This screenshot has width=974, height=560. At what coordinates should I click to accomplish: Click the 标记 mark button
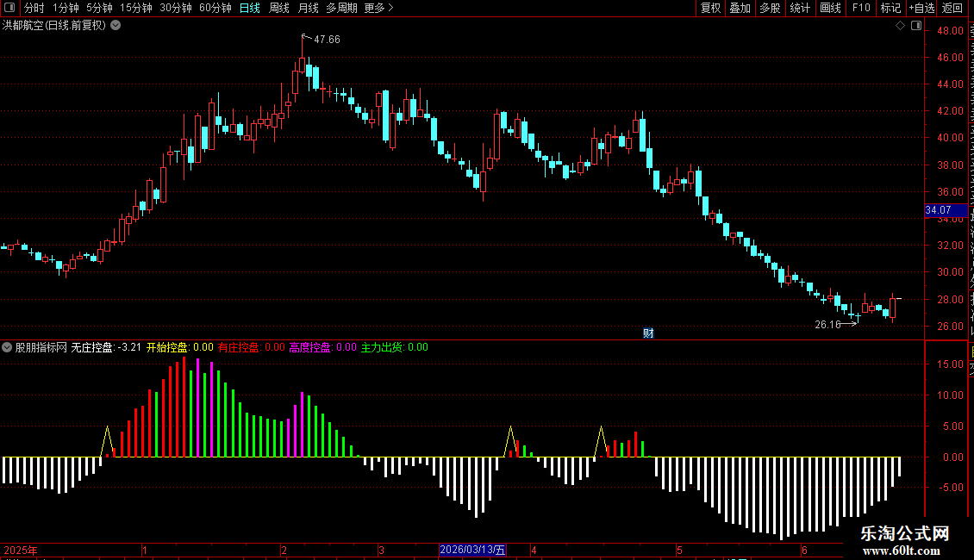click(x=890, y=8)
